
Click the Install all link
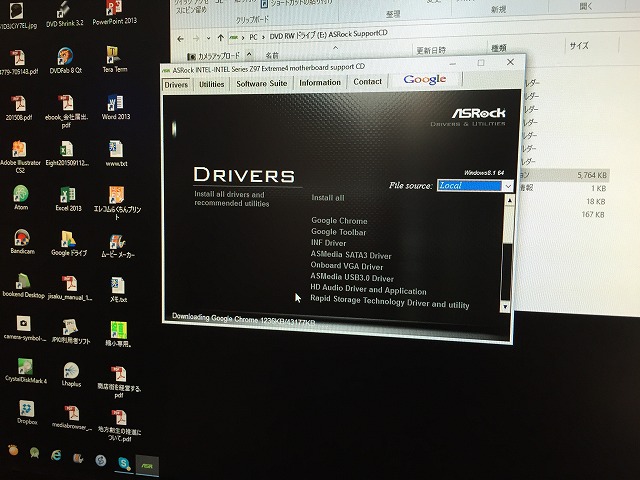[x=328, y=198]
